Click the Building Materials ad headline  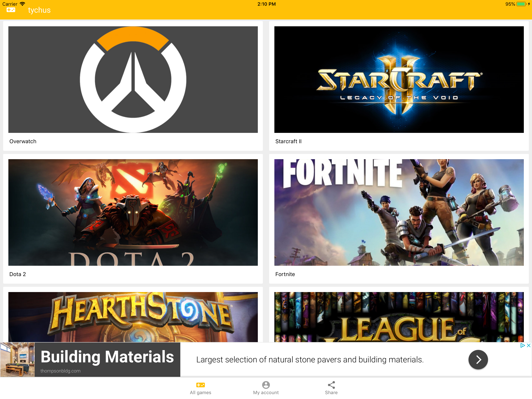click(107, 356)
